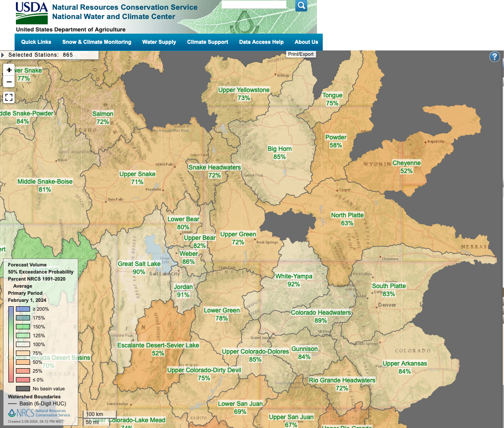Viewport: 504px width, 428px height.
Task: Toggle full screen map view
Action: pos(9,98)
